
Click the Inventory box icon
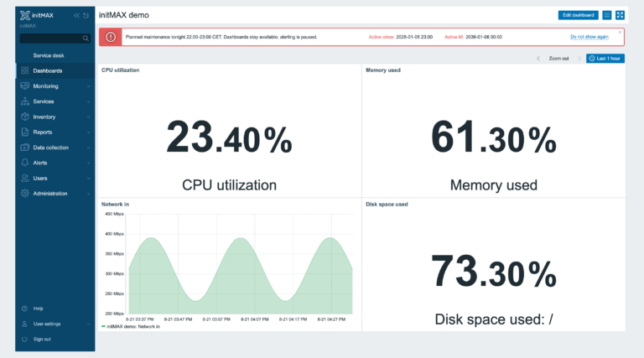tap(24, 117)
